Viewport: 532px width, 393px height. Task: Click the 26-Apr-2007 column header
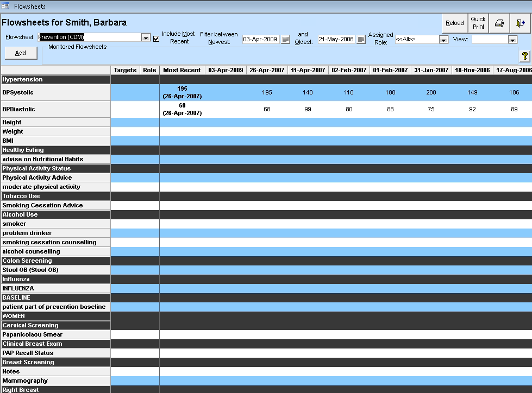tap(267, 70)
